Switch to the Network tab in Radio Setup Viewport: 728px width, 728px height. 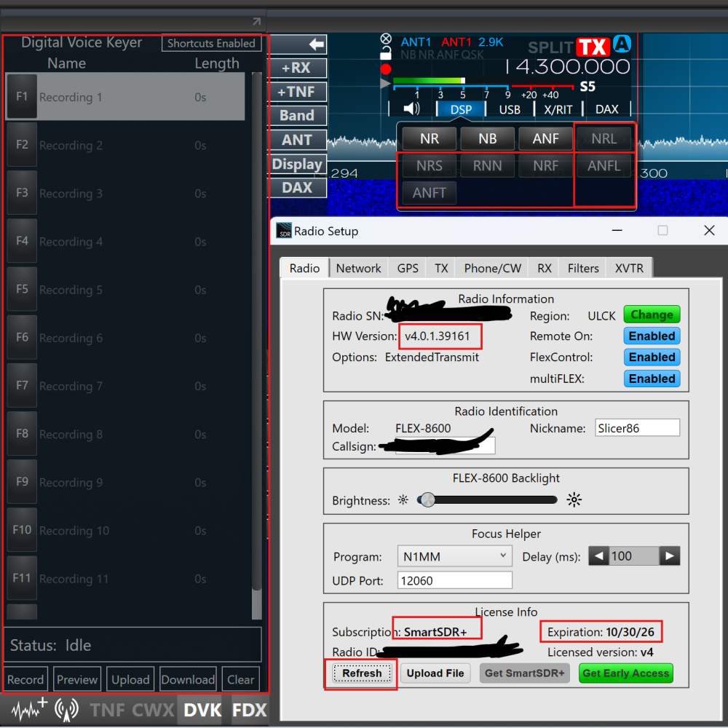(358, 269)
